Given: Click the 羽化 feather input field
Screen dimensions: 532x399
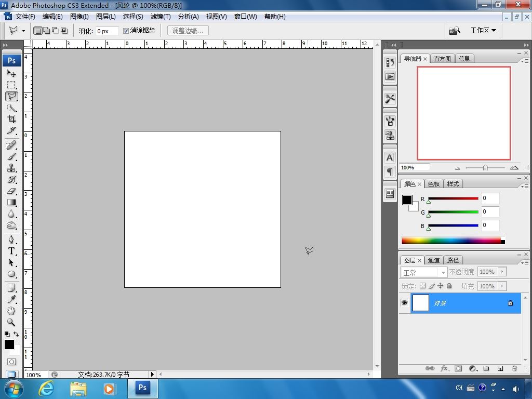Looking at the screenshot, I should (x=107, y=31).
